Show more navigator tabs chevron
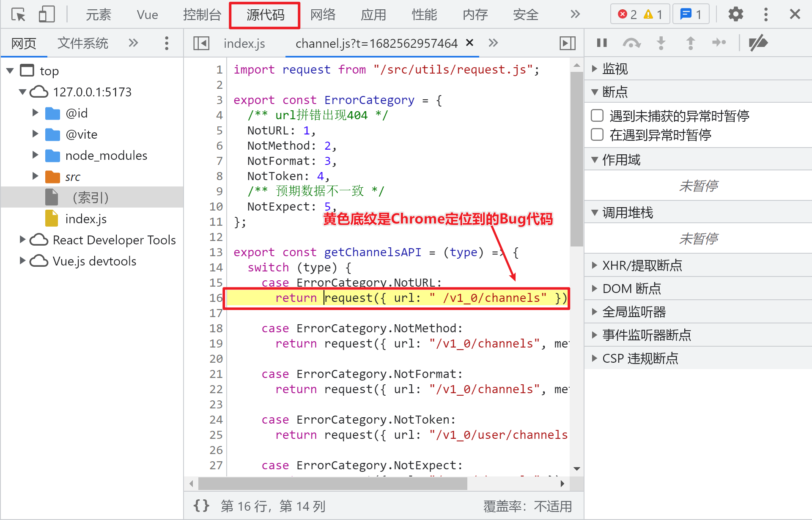The image size is (812, 520). (133, 43)
